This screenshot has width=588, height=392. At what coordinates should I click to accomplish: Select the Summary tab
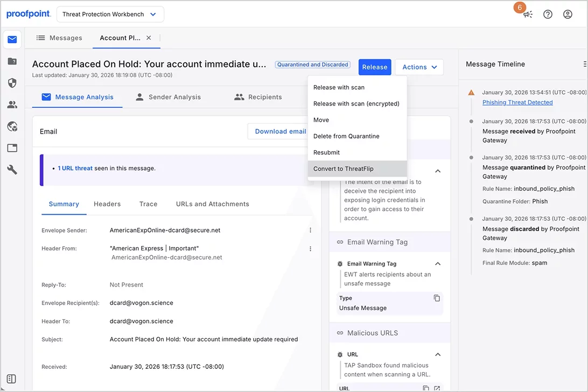click(x=64, y=204)
